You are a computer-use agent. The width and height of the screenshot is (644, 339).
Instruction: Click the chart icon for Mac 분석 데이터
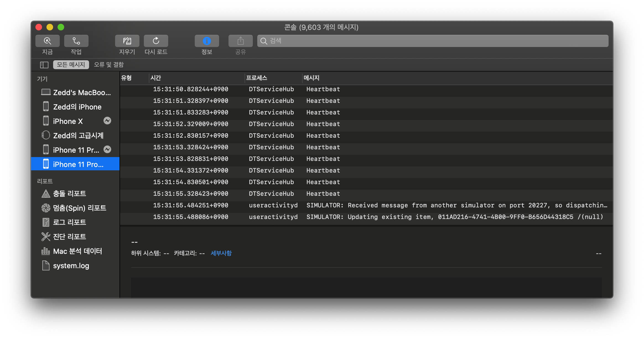46,251
